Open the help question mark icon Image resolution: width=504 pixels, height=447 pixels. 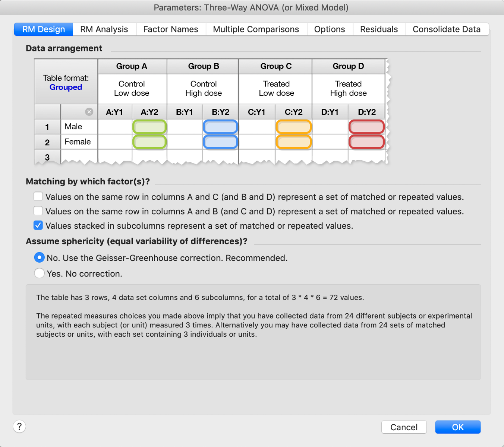point(19,427)
